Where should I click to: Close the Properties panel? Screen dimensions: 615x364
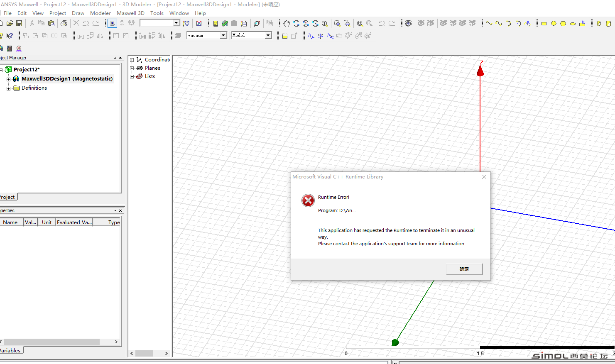click(x=120, y=211)
